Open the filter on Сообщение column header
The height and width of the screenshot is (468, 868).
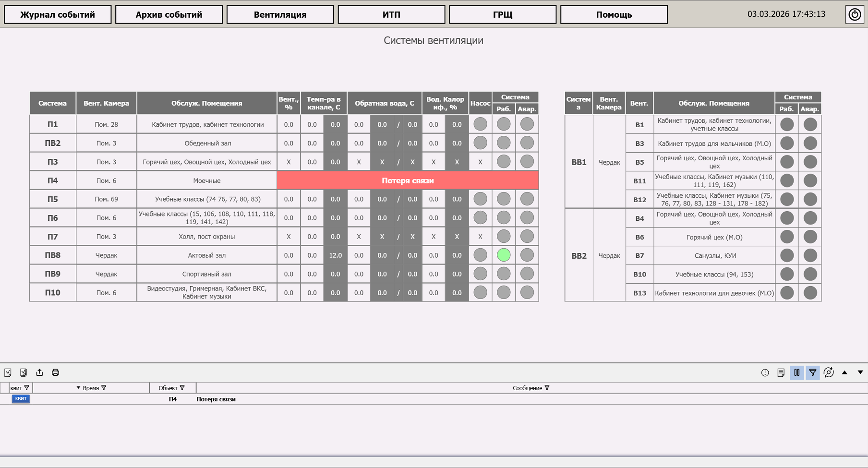pyautogui.click(x=547, y=388)
